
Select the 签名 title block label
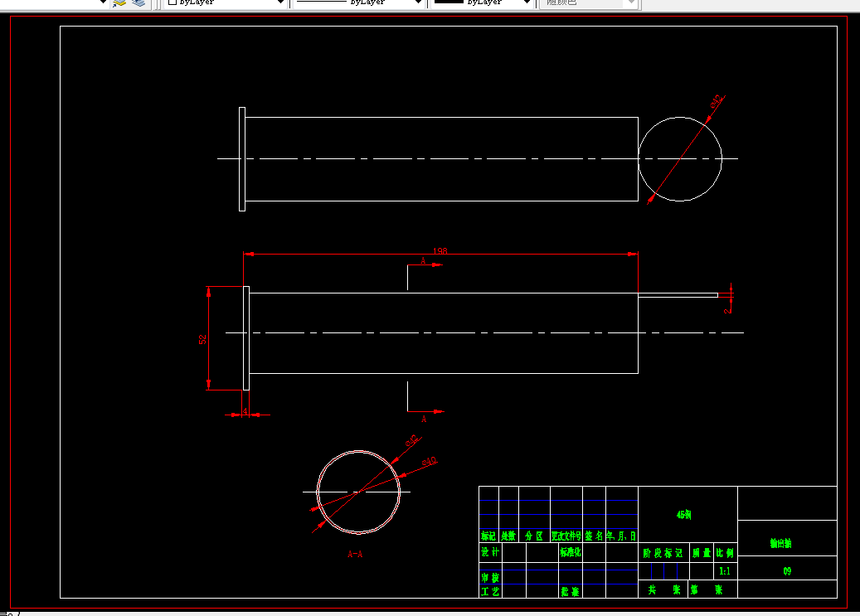point(594,536)
